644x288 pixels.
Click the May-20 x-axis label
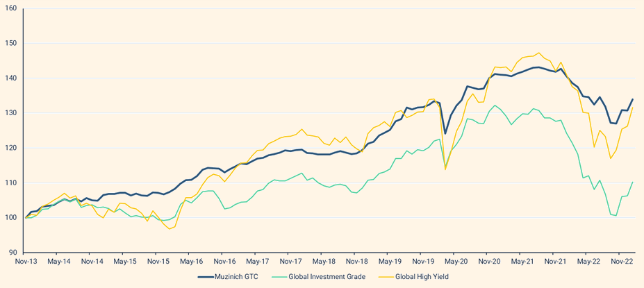(x=455, y=262)
